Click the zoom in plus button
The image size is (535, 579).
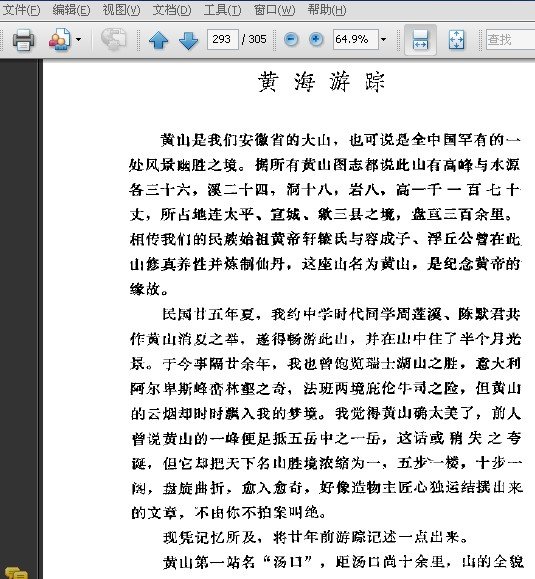316,39
